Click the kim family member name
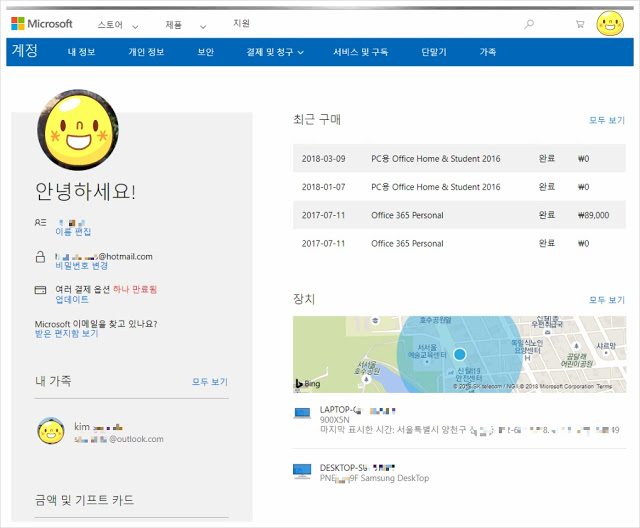 [x=98, y=427]
